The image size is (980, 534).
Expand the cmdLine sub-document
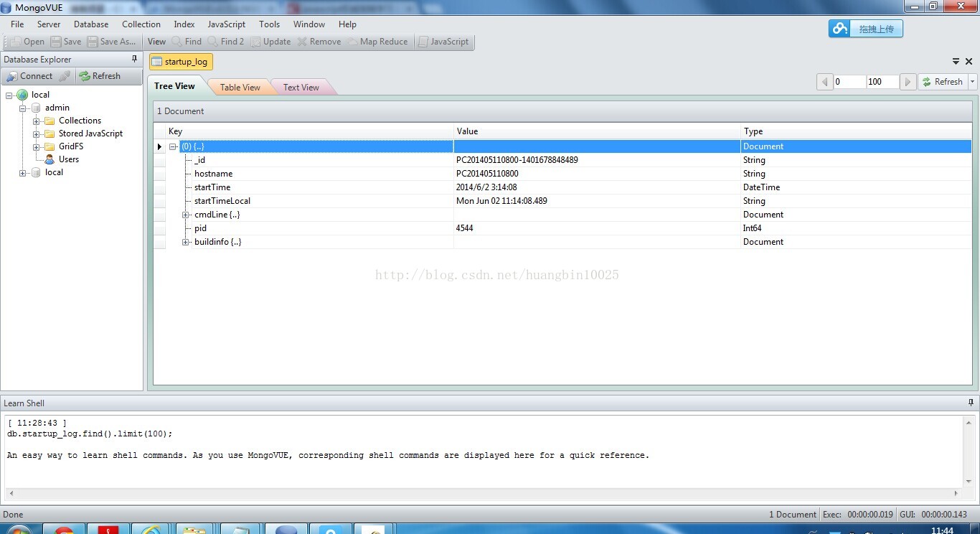[186, 215]
